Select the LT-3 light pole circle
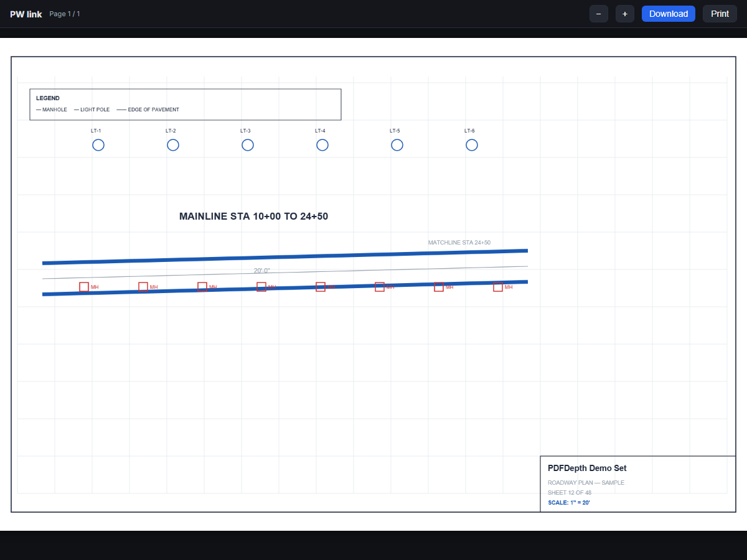747x560 pixels. click(x=248, y=145)
